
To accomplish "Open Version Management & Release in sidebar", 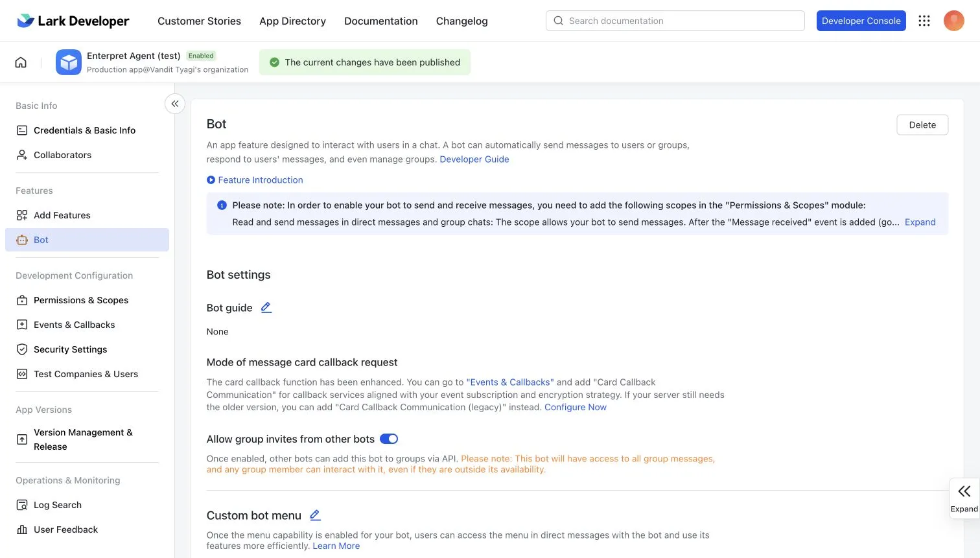I will tap(87, 439).
